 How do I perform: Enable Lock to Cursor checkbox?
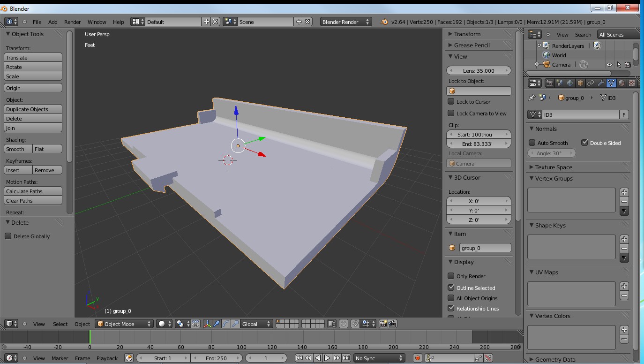pos(451,101)
